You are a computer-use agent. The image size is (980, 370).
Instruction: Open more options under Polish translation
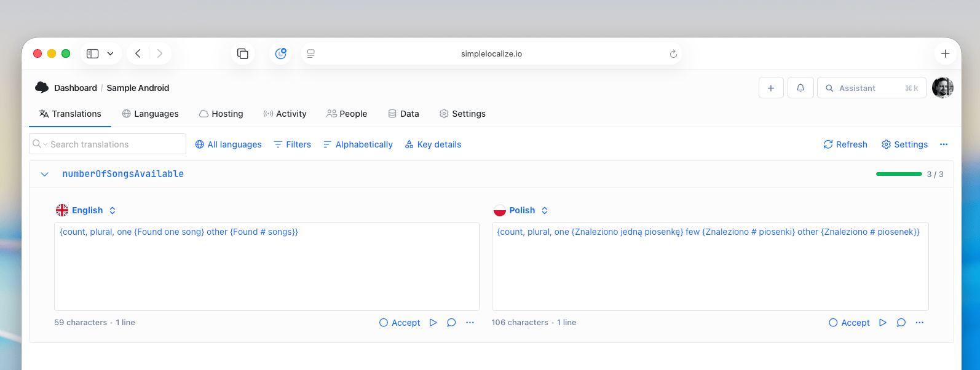[x=919, y=323]
